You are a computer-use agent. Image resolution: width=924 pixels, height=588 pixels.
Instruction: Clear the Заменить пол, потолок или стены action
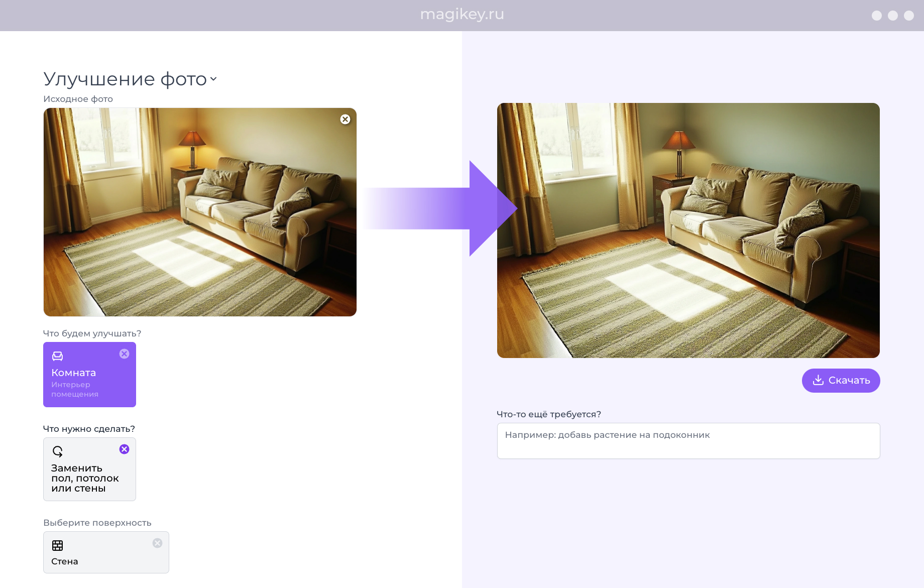(124, 449)
